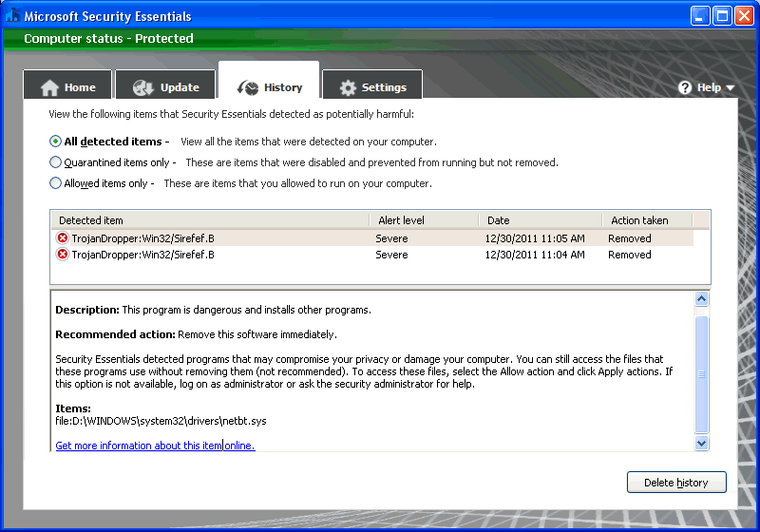The width and height of the screenshot is (760, 532).
Task: Click the History clock-arrow icon
Action: [x=248, y=87]
